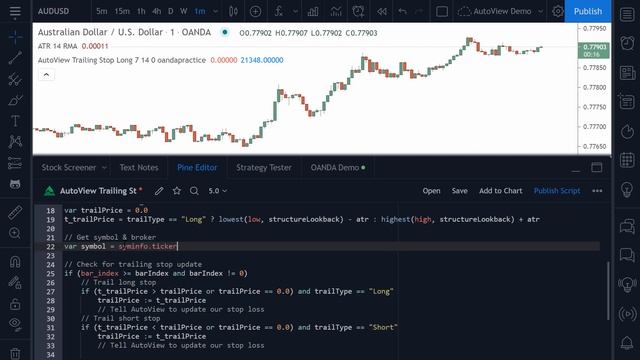This screenshot has width=640, height=360.
Task: Open the financials bar chart icon
Action: pos(313,11)
